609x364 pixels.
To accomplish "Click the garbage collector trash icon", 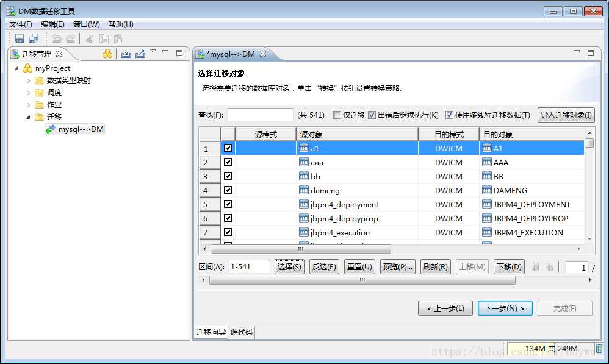I will pyautogui.click(x=599, y=348).
